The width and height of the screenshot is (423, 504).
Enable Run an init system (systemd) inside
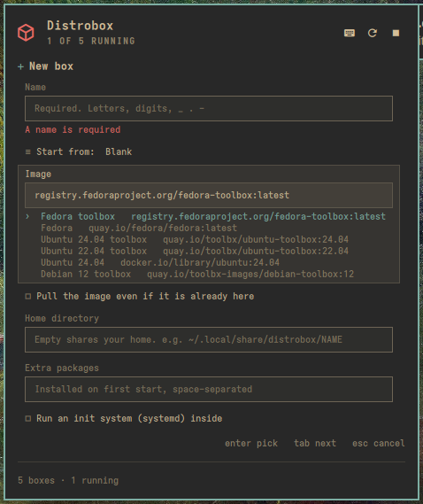pyautogui.click(x=28, y=418)
